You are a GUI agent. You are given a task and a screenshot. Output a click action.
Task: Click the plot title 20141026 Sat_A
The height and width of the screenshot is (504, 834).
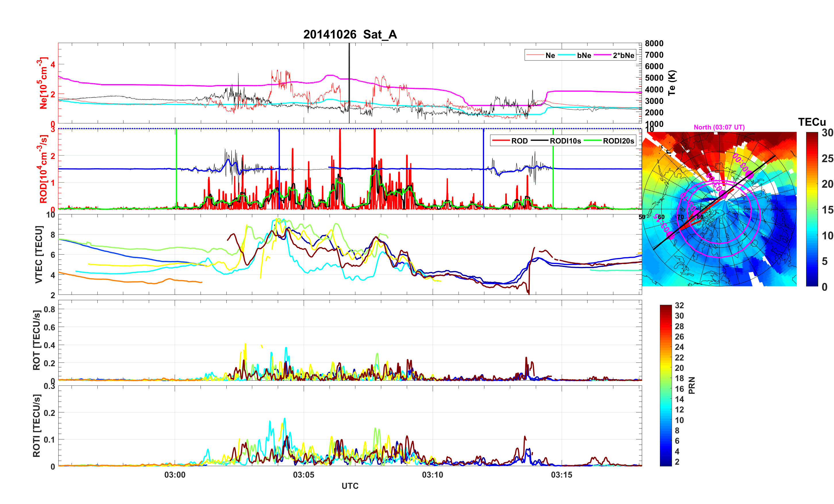pyautogui.click(x=350, y=34)
